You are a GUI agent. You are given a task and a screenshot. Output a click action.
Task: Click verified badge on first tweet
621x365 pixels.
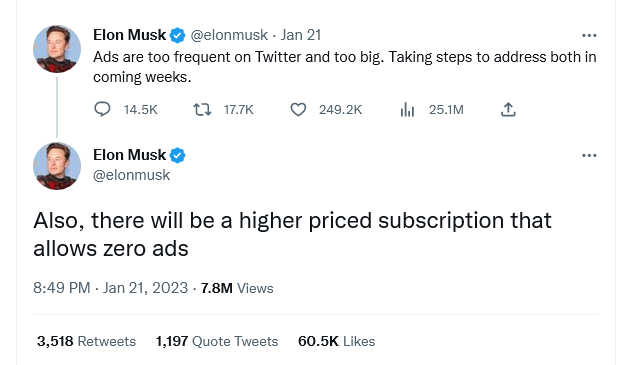tap(177, 36)
